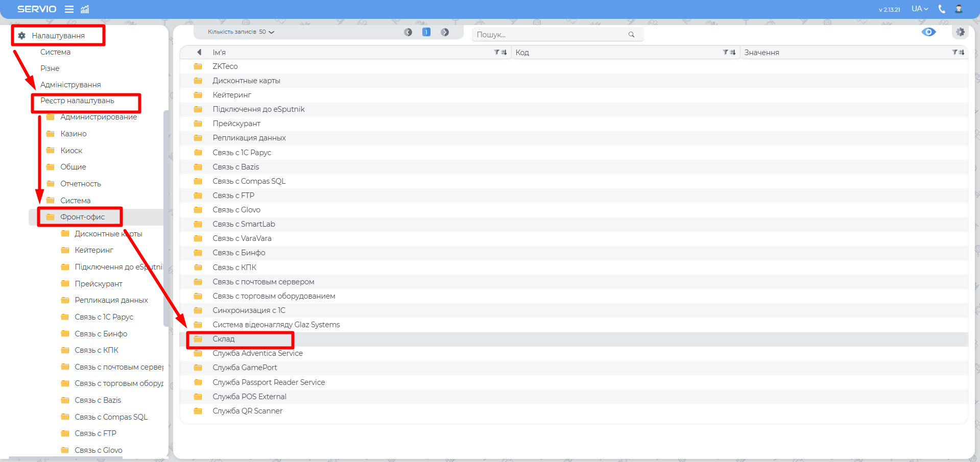Select Адміністрування in the left menu
The image size is (980, 462).
coord(70,85)
